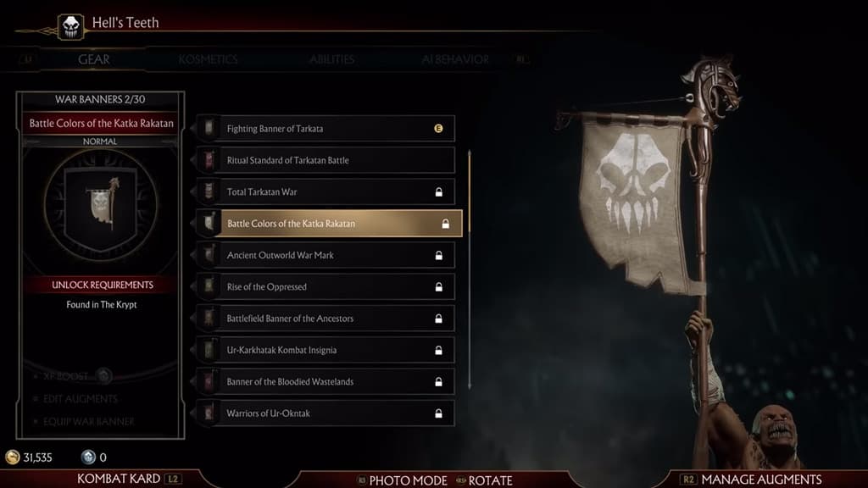Screen dimensions: 868x488
Task: Click the war banner list scrollbar
Action: tap(470, 269)
